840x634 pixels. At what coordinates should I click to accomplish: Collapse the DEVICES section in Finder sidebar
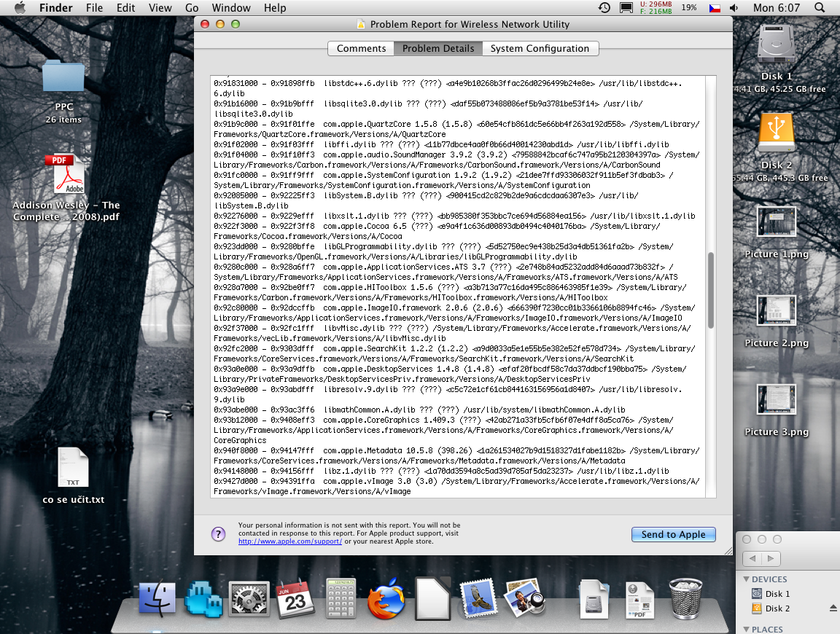[746, 579]
